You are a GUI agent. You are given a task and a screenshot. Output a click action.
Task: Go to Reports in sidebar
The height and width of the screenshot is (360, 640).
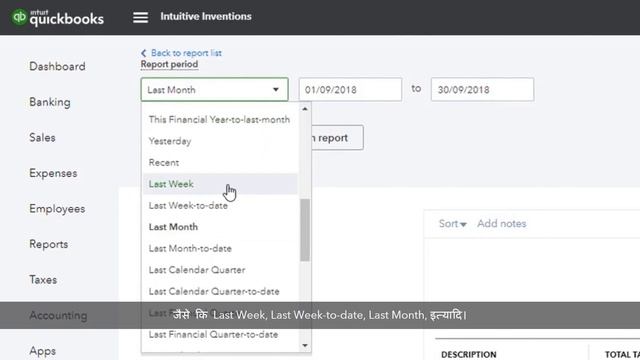pyautogui.click(x=49, y=244)
